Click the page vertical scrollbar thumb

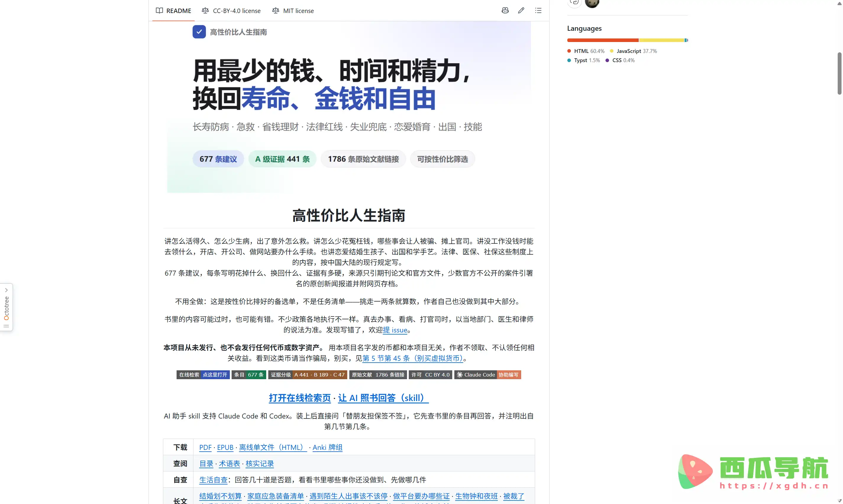point(840,73)
